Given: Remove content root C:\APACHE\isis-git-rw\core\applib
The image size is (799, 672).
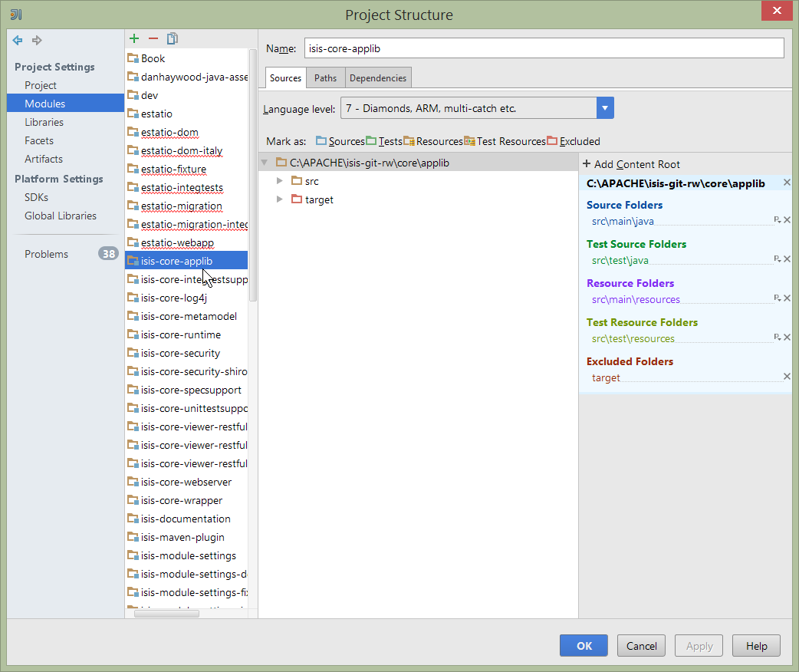Looking at the screenshot, I should pos(787,183).
